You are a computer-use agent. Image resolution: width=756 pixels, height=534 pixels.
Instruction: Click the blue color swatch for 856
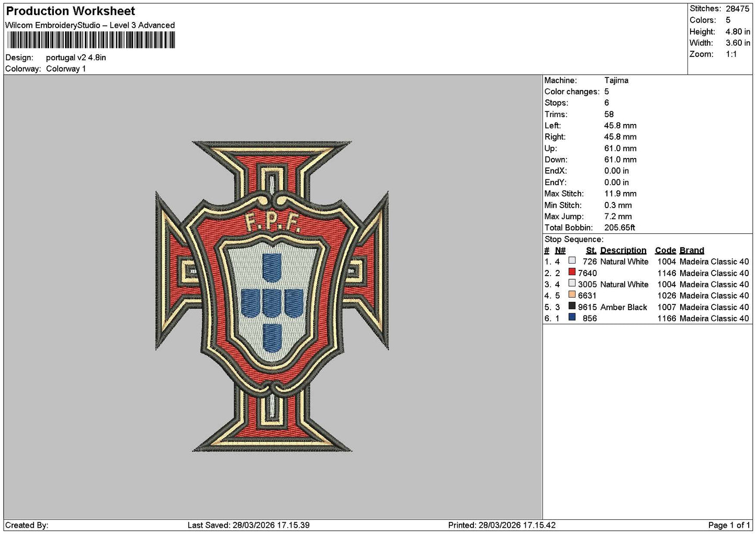point(572,317)
